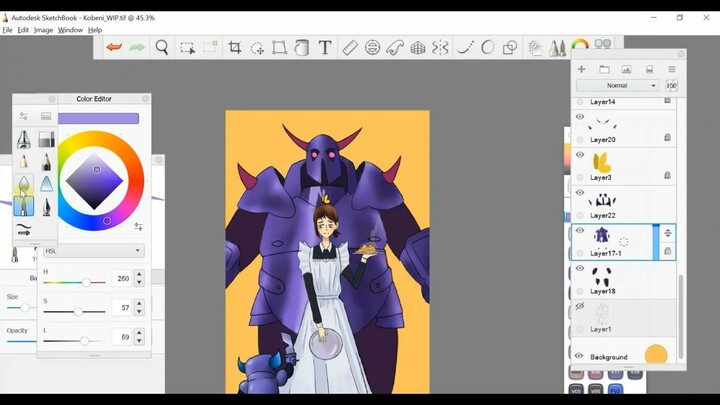The width and height of the screenshot is (720, 405).
Task: Select the Oval draw style tool
Action: (x=488, y=47)
